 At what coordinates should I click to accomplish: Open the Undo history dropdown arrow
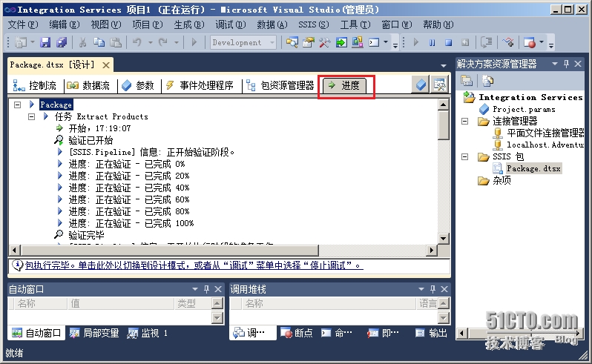(x=151, y=42)
